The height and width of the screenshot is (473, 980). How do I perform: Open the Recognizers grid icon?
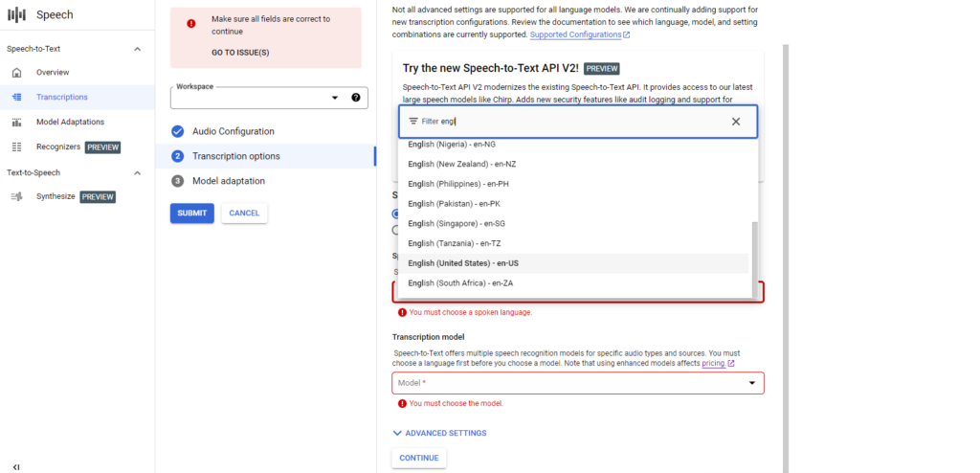tap(17, 147)
